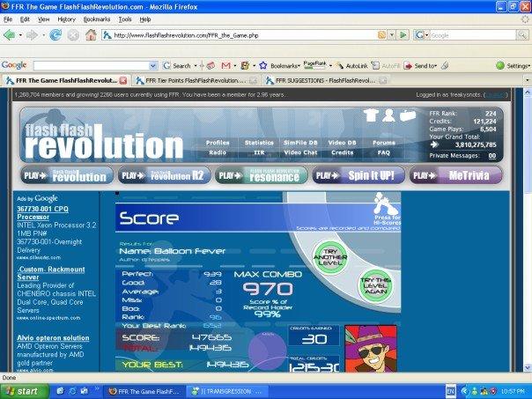Open the PageRank dropdown

(330, 66)
